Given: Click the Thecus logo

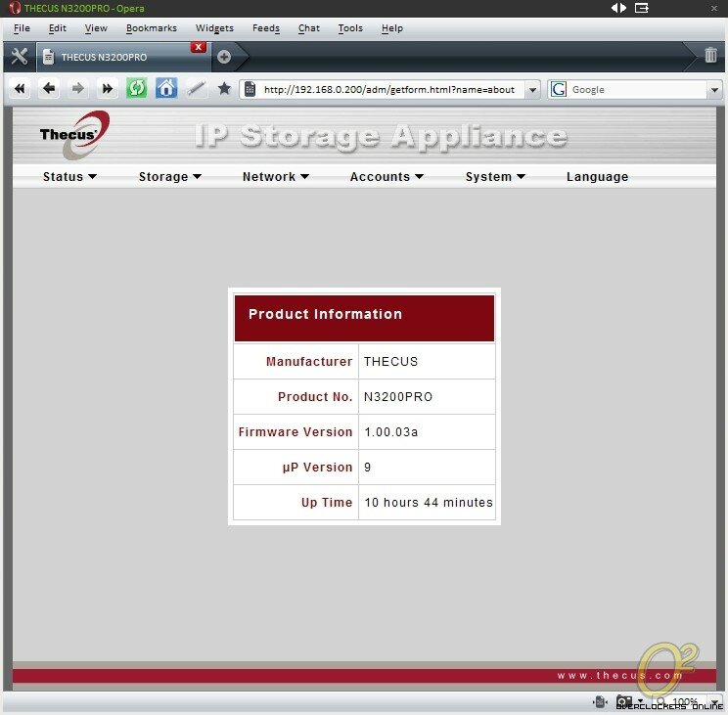Looking at the screenshot, I should pos(74,135).
